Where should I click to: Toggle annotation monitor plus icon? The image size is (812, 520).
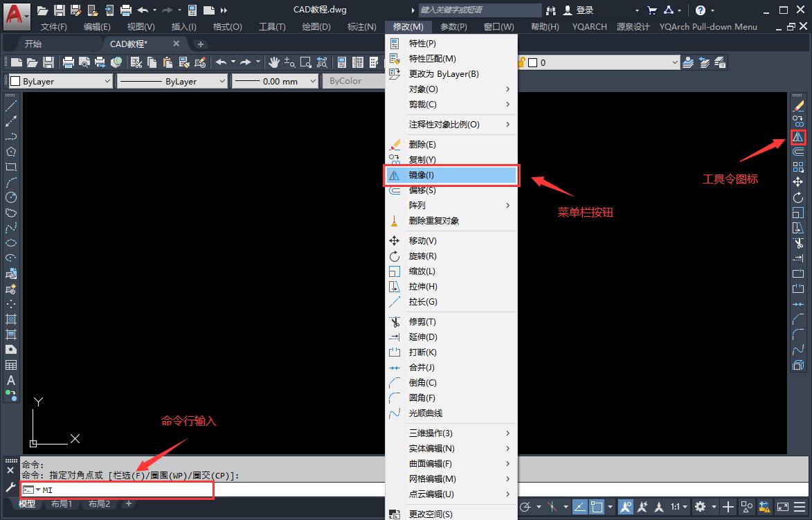click(729, 506)
